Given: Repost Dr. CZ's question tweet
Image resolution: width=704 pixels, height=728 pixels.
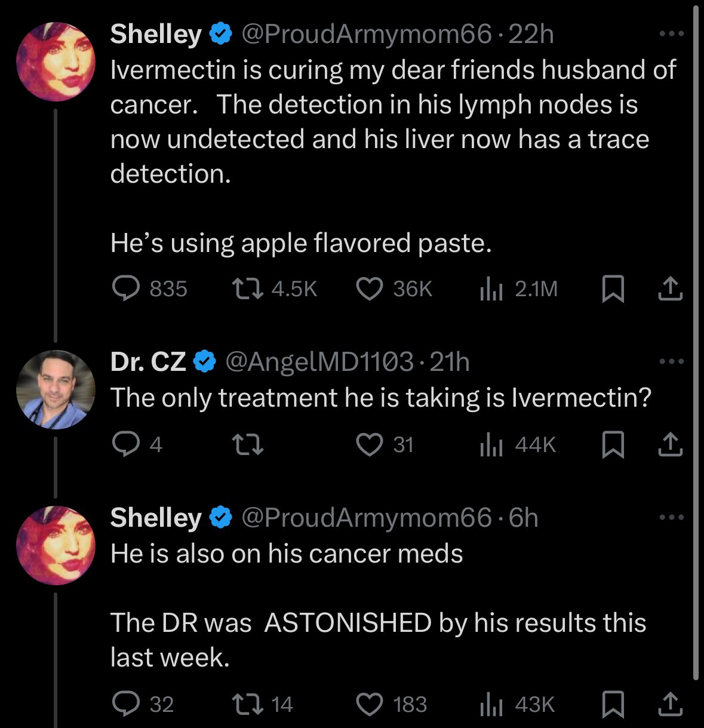Looking at the screenshot, I should [247, 445].
